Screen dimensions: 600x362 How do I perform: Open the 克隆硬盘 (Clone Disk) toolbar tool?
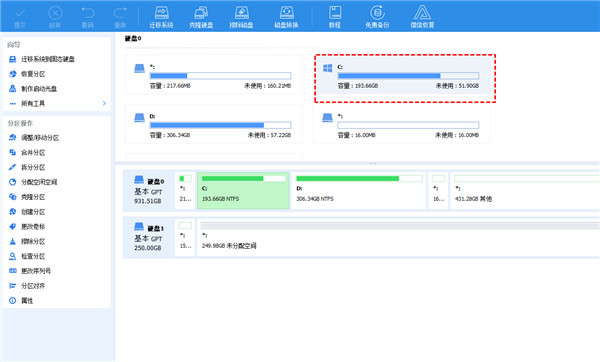tap(201, 17)
